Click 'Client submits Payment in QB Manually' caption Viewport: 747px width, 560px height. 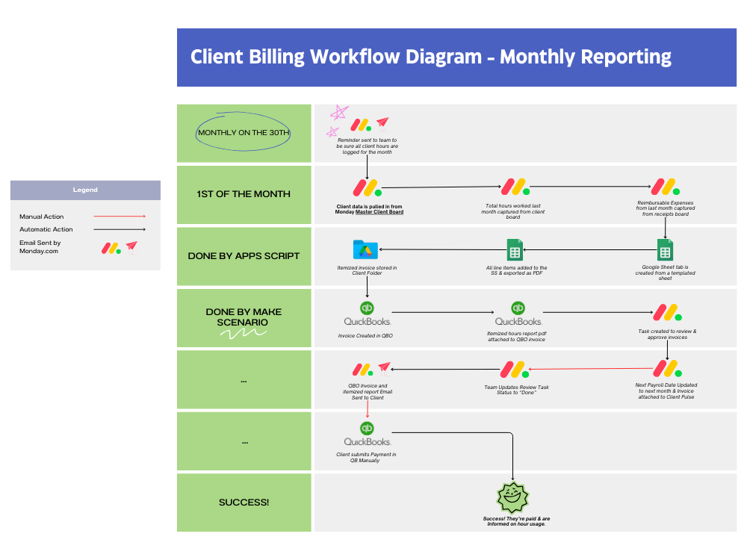point(366,458)
